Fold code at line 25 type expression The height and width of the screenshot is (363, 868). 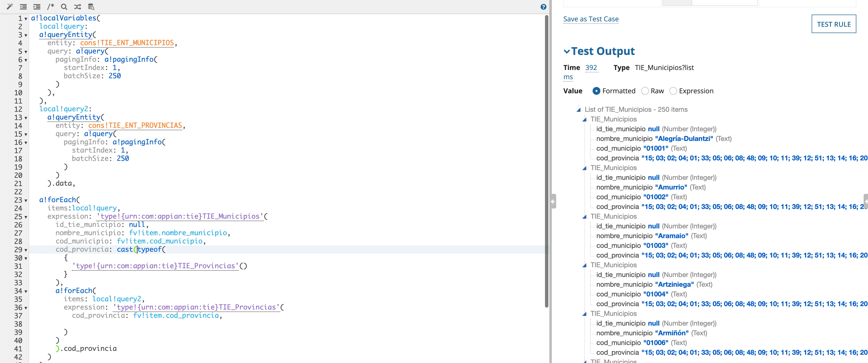tap(26, 217)
